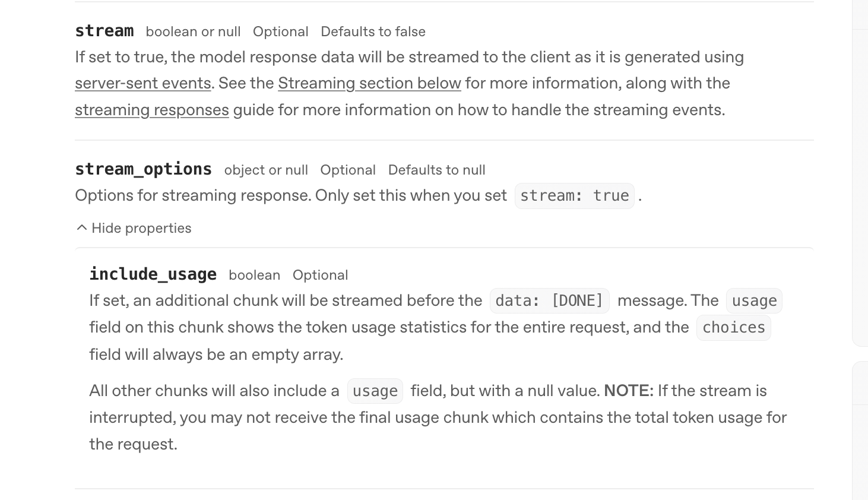
Task: Click the "data: [DONE]" code snippet
Action: coord(549,301)
